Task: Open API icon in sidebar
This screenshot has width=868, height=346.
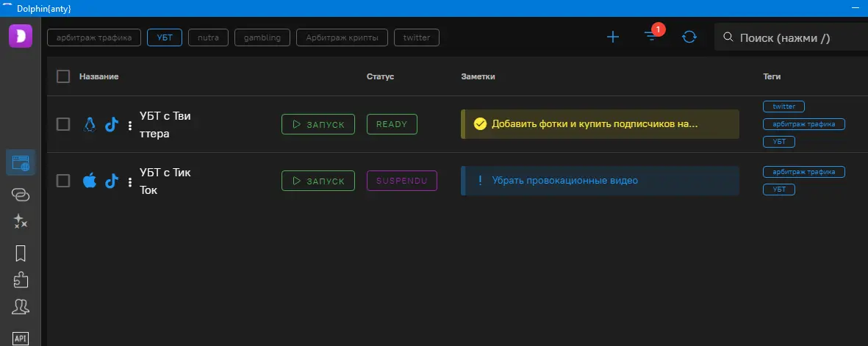Action: [x=21, y=338]
